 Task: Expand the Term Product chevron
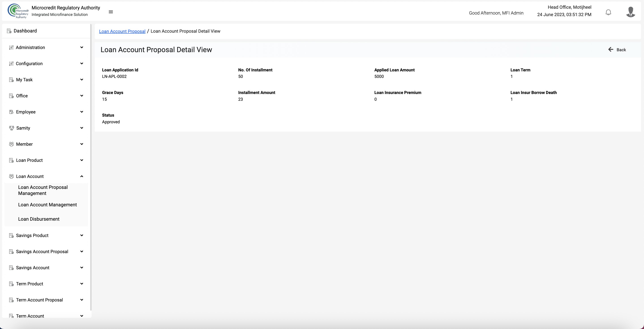tap(82, 284)
